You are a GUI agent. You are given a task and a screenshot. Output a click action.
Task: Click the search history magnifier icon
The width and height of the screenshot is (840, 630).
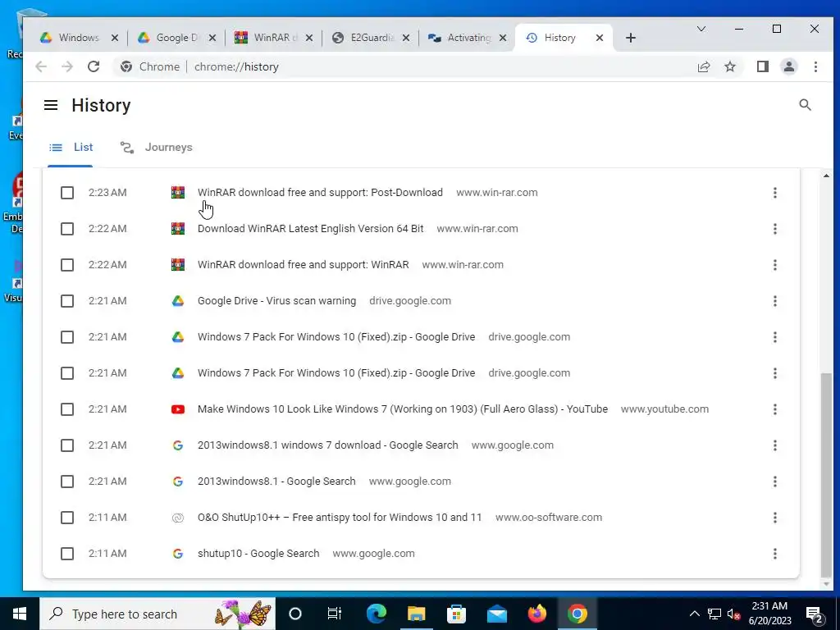(x=805, y=105)
